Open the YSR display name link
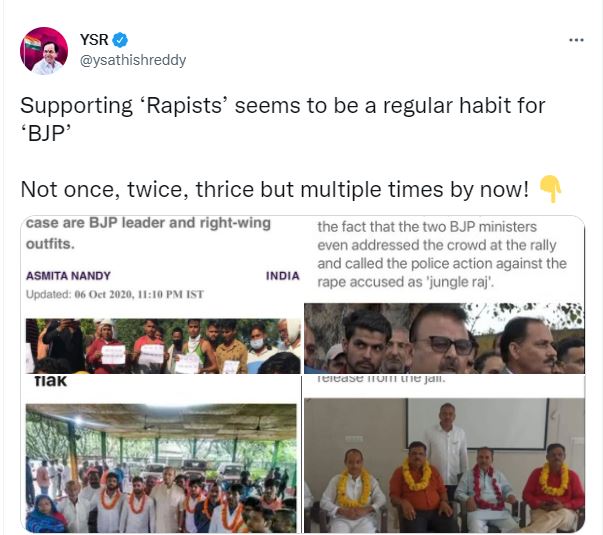The image size is (603, 535). 94,40
